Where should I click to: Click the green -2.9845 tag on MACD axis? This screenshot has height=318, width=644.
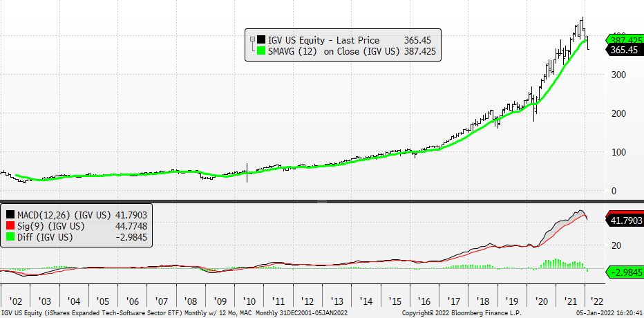[624, 272]
